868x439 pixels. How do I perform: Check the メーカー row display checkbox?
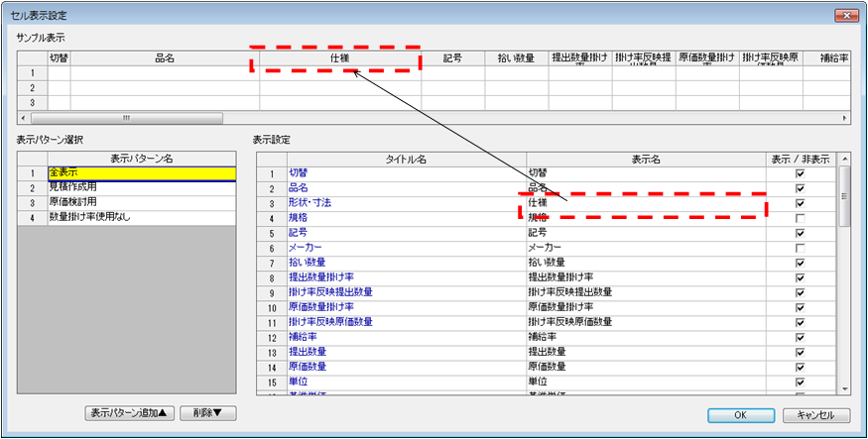coord(800,248)
